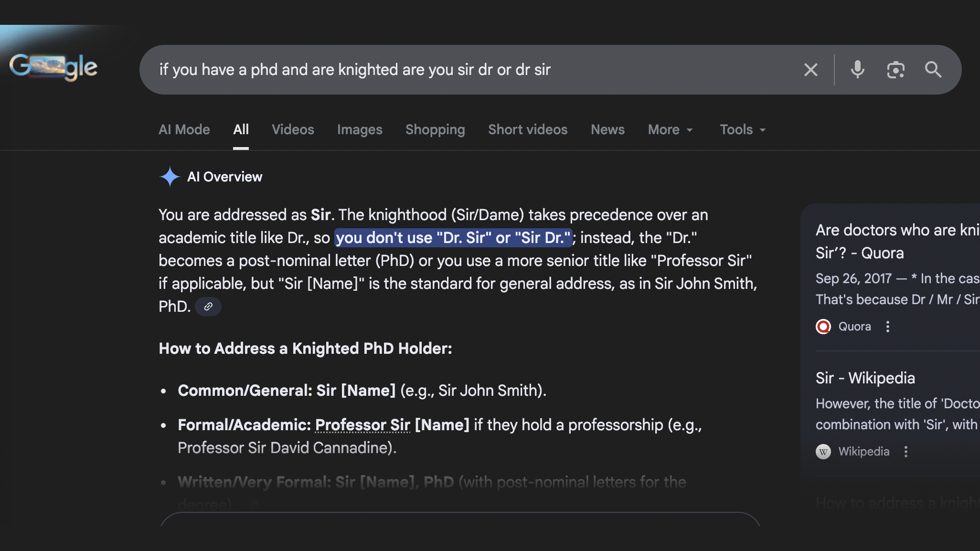Click the Google doodle logo
980x551 pixels.
pyautogui.click(x=53, y=67)
